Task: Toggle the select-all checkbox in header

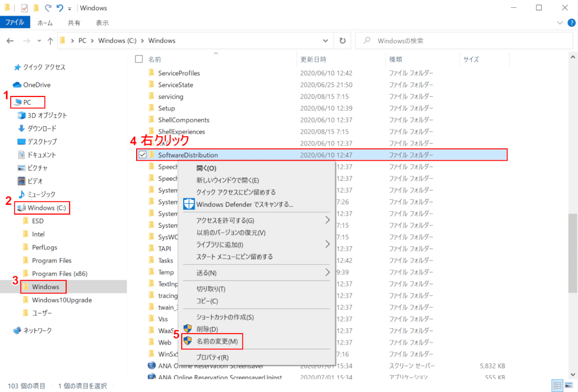Action: (139, 59)
